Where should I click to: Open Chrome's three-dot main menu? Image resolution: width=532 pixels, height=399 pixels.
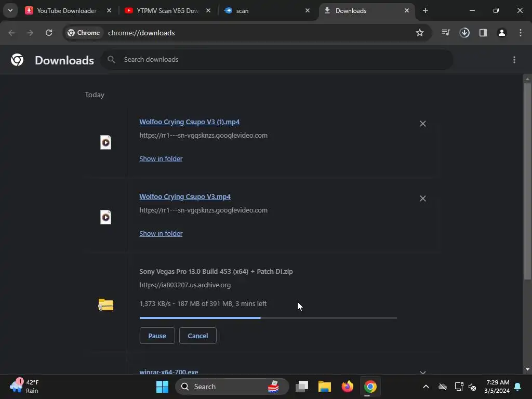[521, 33]
